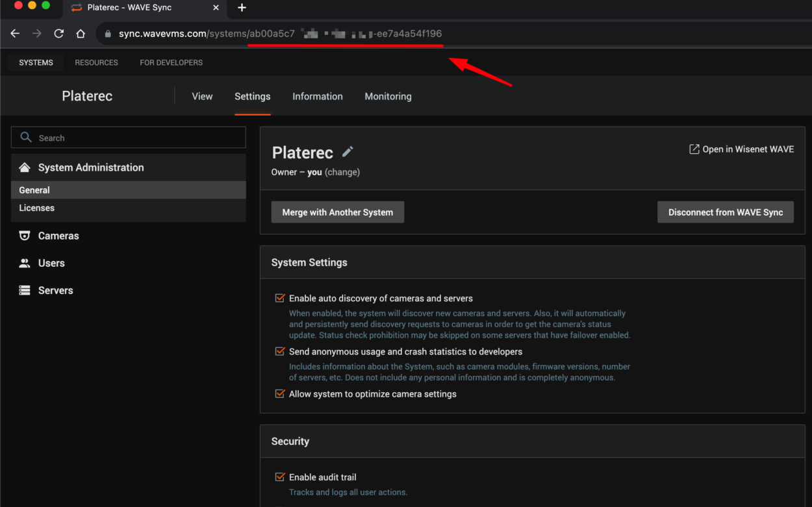The image size is (812, 507).
Task: Click the owner (change) link
Action: click(342, 172)
